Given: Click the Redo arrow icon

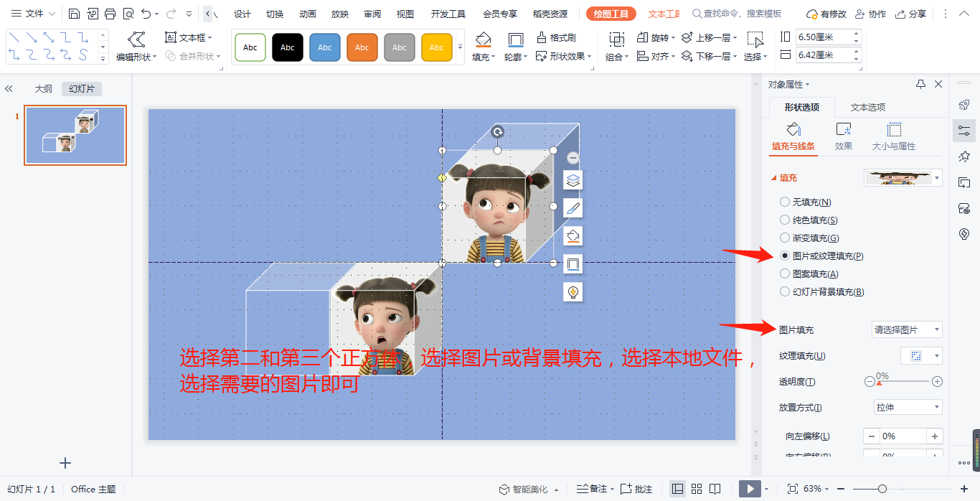Looking at the screenshot, I should [171, 14].
